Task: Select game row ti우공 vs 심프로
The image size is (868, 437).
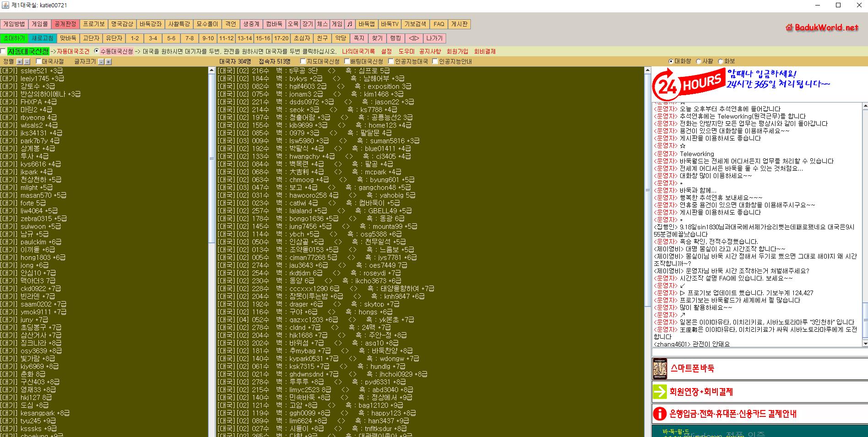Action: [430, 71]
